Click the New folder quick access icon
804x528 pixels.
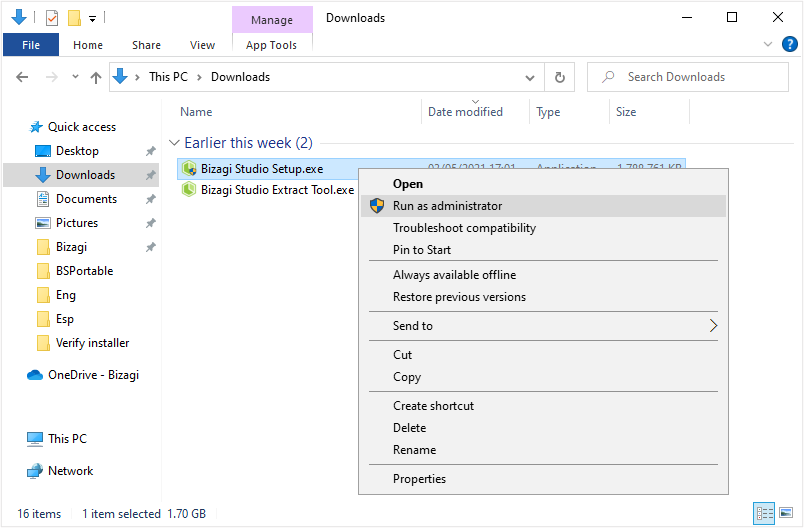74,18
